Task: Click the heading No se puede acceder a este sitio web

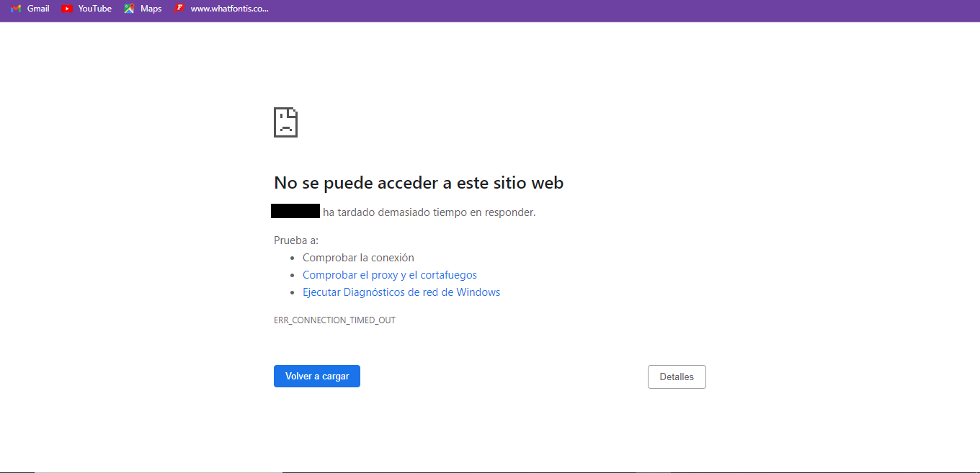Action: click(419, 183)
